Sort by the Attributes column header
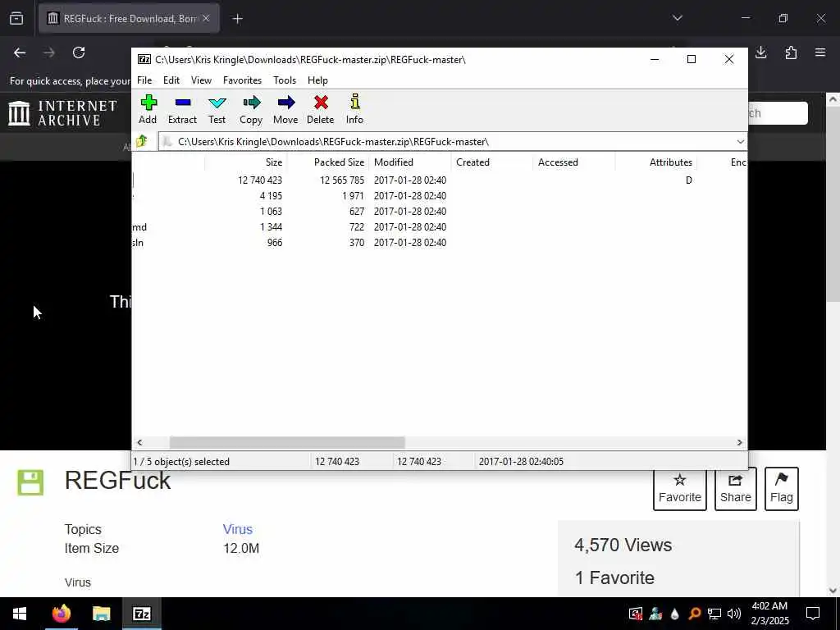The height and width of the screenshot is (630, 840). 655,162
